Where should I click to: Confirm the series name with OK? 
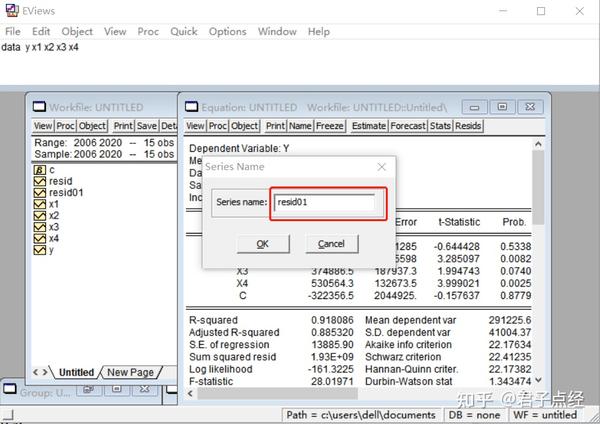click(x=263, y=244)
